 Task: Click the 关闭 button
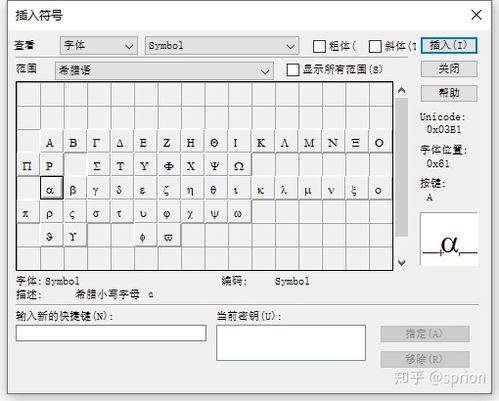tap(449, 69)
